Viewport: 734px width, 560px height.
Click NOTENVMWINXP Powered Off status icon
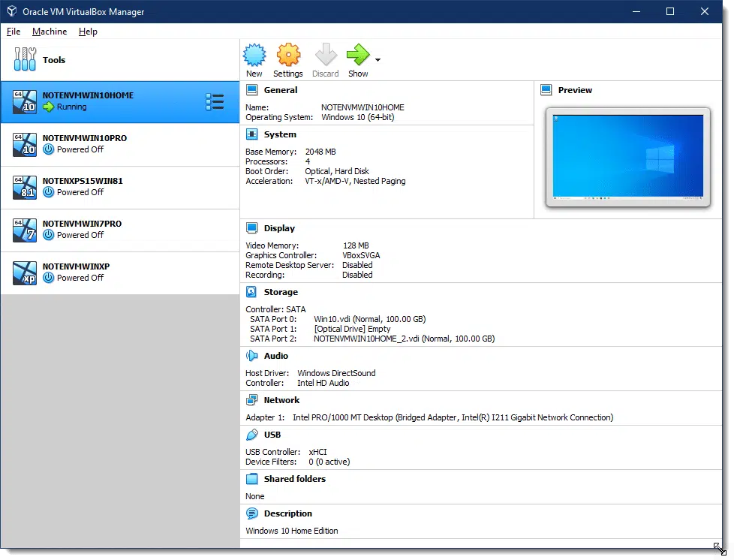[x=48, y=278]
